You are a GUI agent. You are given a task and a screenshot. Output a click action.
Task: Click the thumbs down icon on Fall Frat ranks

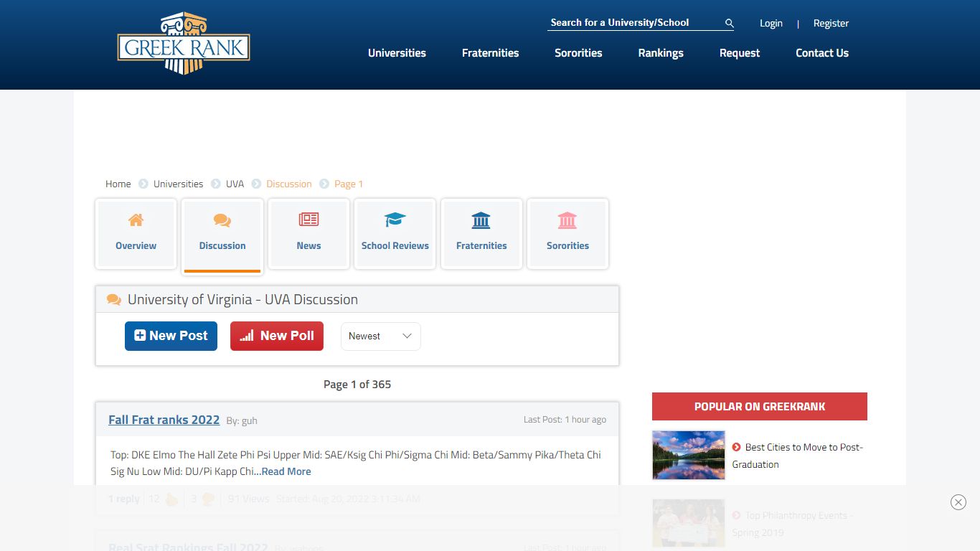click(x=208, y=499)
